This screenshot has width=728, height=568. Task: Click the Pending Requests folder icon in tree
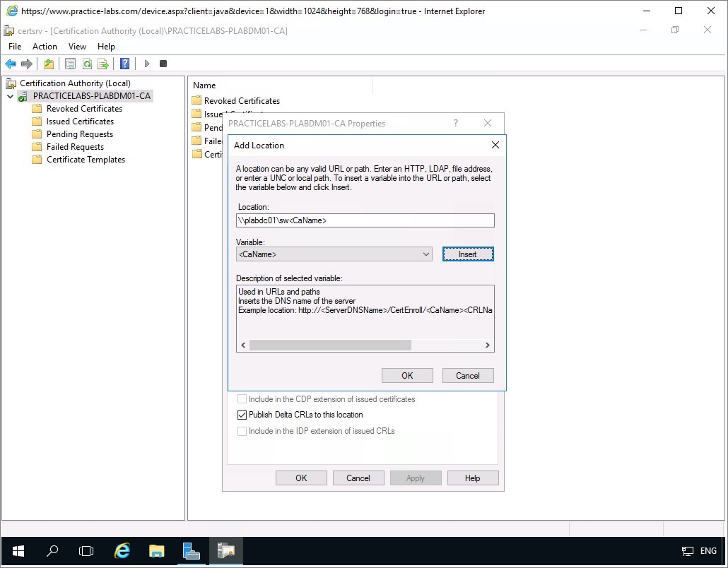(37, 134)
